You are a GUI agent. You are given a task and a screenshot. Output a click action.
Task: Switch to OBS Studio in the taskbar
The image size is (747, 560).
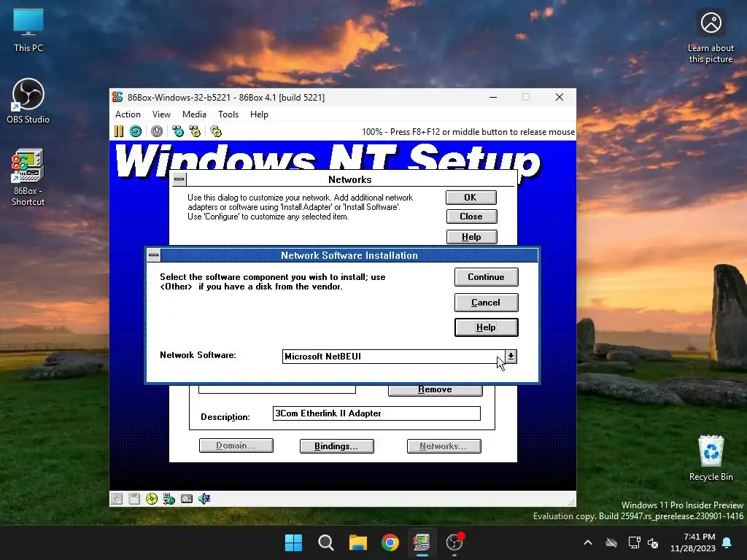click(x=454, y=542)
